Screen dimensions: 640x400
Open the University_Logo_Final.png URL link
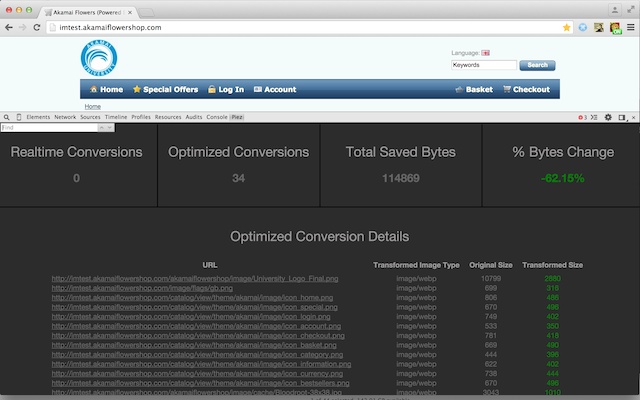click(195, 279)
